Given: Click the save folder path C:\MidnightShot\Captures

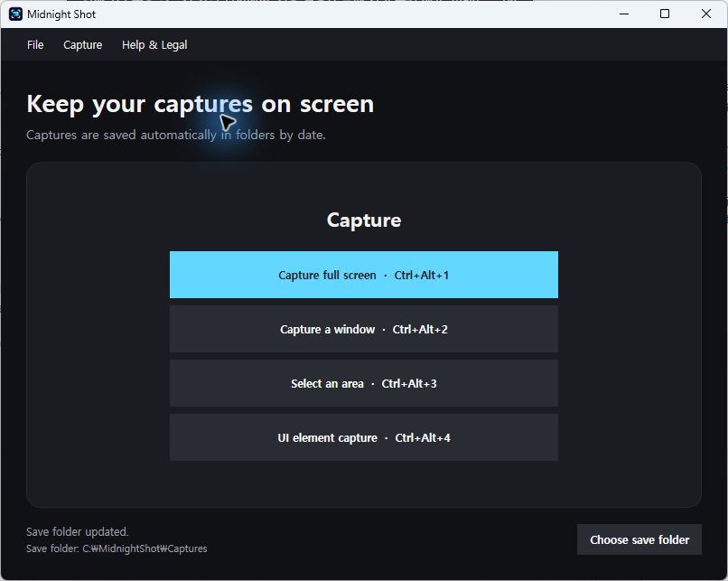Looking at the screenshot, I should coord(145,548).
